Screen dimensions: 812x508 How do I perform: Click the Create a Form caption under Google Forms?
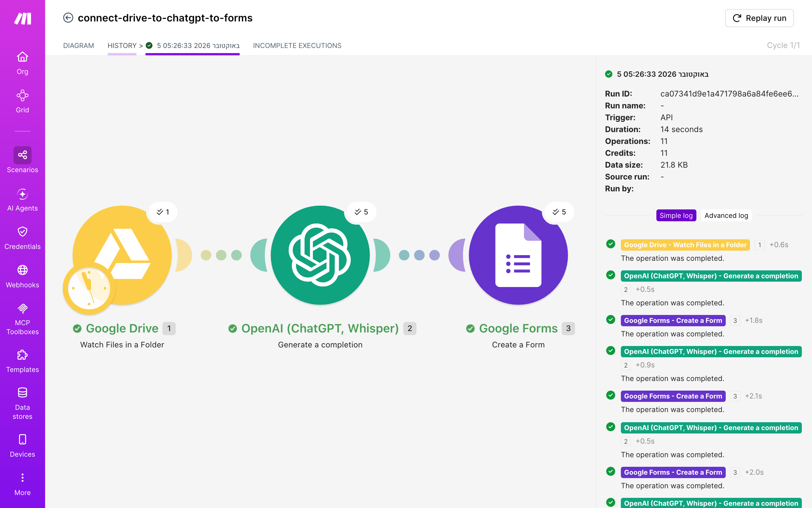pyautogui.click(x=518, y=345)
